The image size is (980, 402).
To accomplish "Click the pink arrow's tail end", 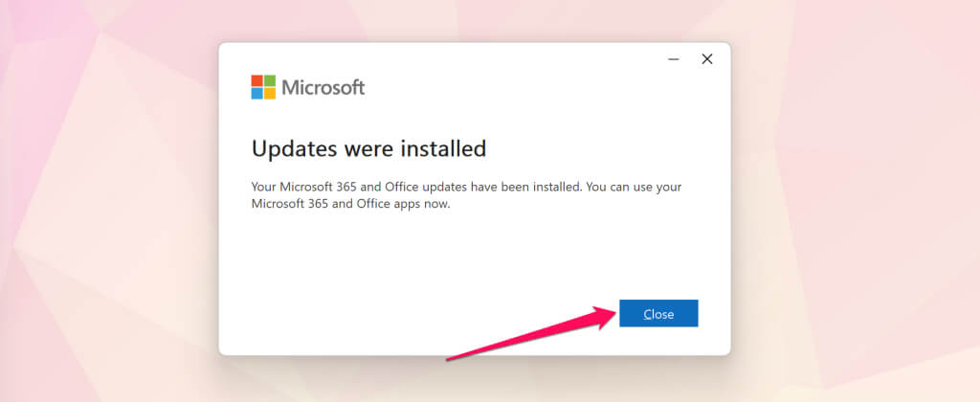I will [x=452, y=359].
